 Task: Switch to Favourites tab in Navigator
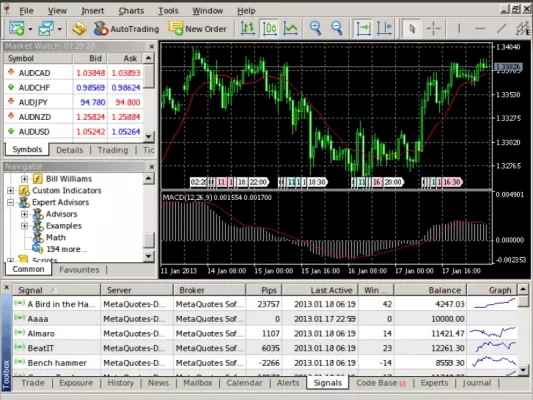79,270
